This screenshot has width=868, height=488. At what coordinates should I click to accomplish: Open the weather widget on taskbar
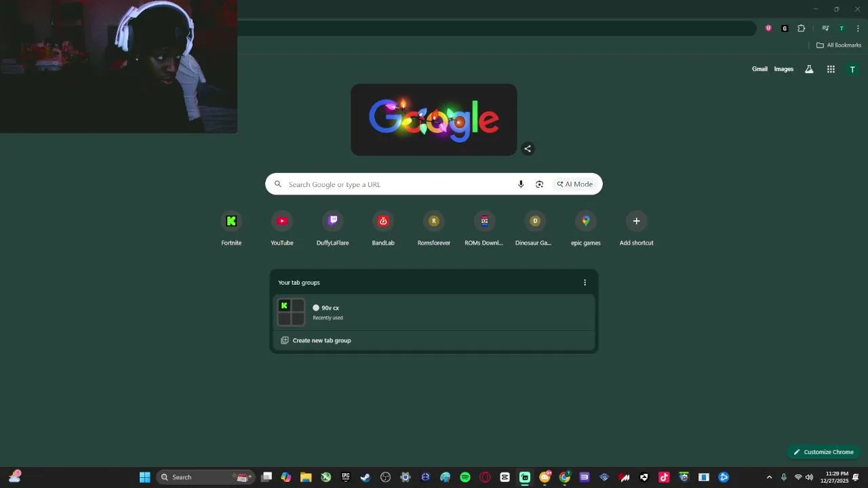point(14,476)
